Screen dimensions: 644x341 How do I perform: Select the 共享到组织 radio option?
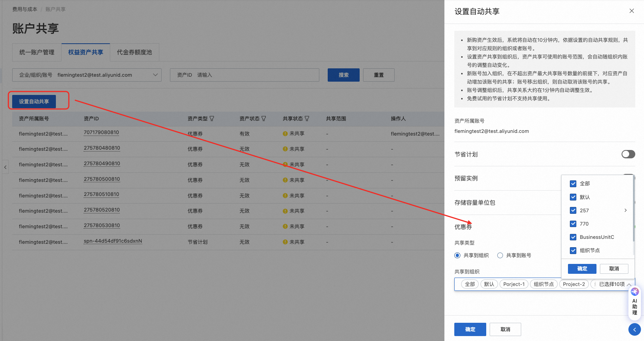[x=457, y=256]
